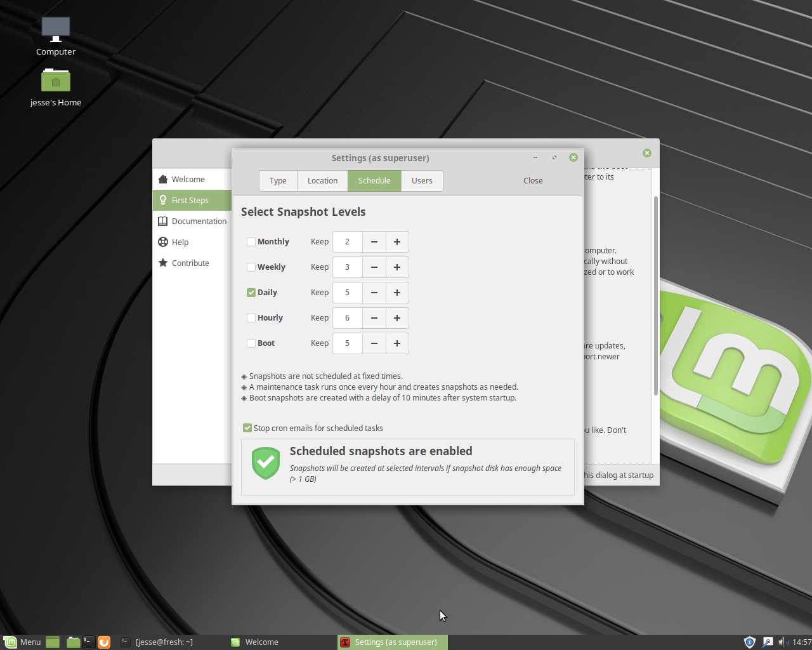Click the Close button in Settings
This screenshot has width=812, height=650.
tap(533, 181)
